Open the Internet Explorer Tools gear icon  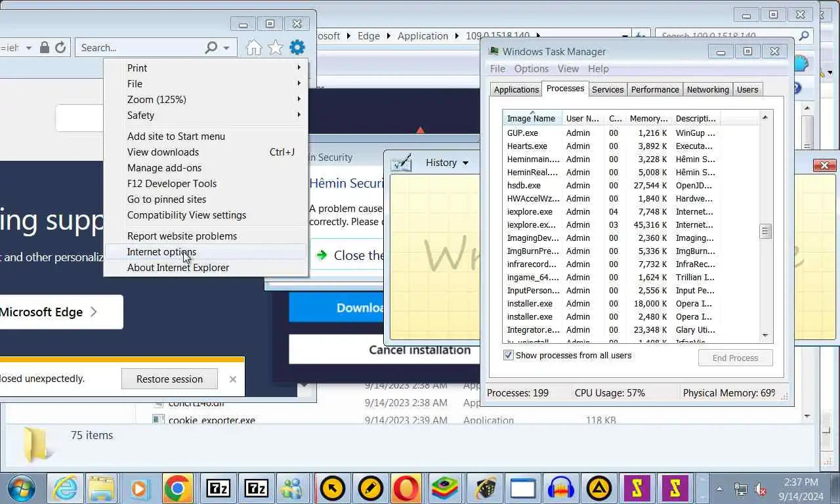[297, 47]
